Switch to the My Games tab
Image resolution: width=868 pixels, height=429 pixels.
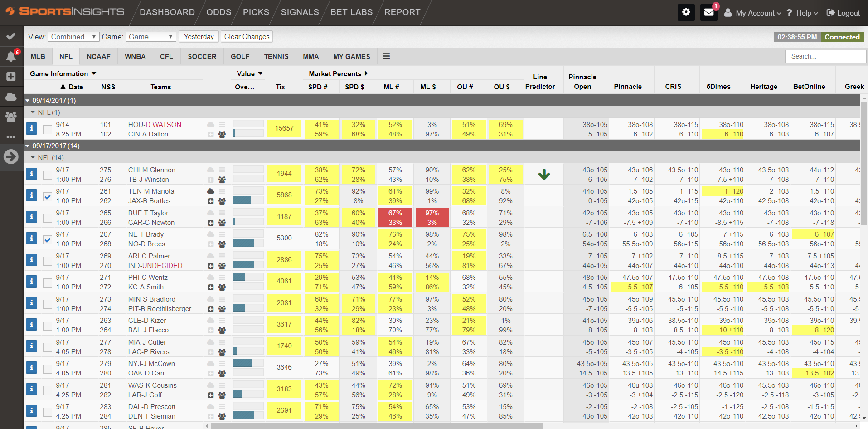tap(352, 56)
